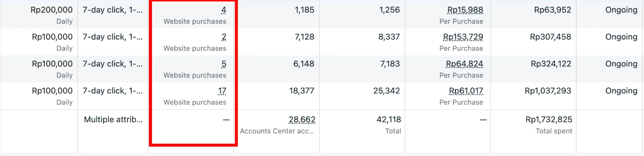644x156 pixels.
Task: Click the underlined result value 5
Action: click(224, 64)
